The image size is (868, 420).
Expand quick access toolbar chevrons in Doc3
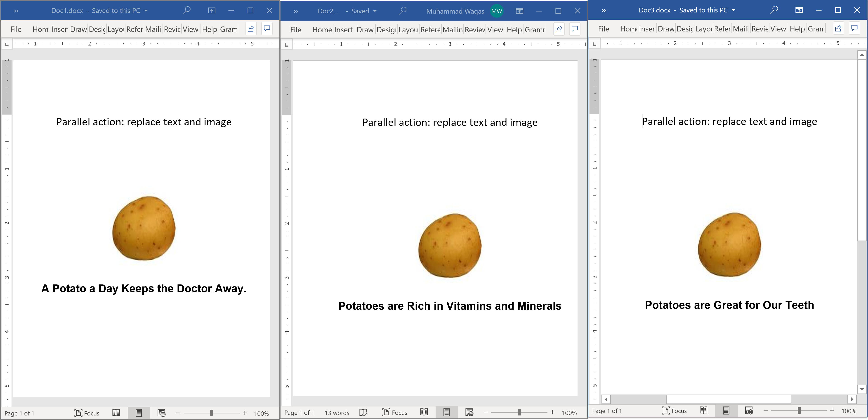pos(604,10)
